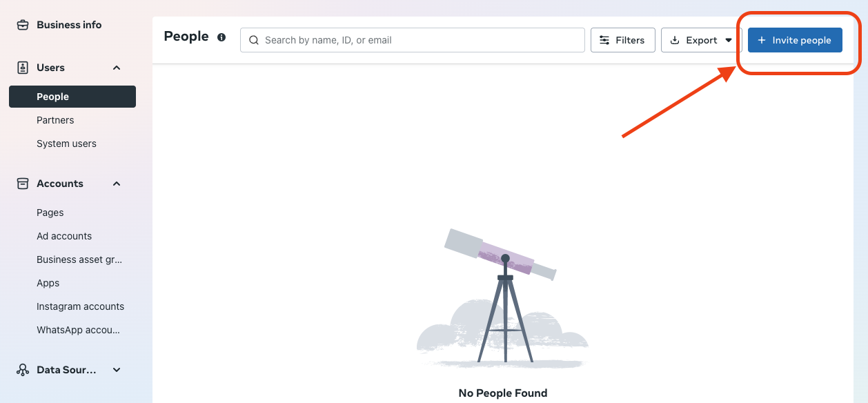Open the Export dropdown arrow

(x=729, y=40)
